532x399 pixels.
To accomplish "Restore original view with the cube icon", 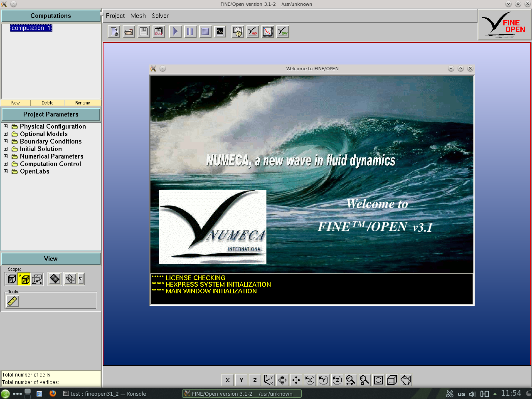I will pos(392,380).
